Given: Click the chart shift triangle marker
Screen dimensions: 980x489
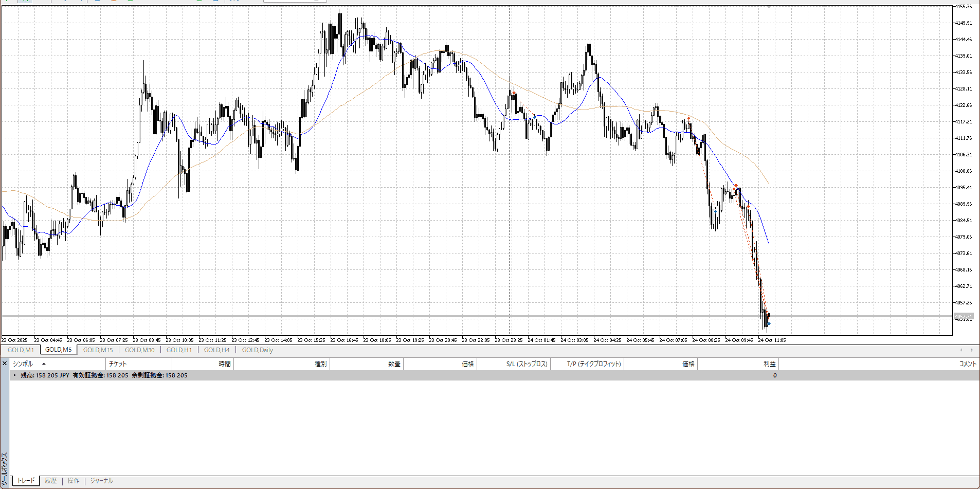Looking at the screenshot, I should pyautogui.click(x=769, y=7).
